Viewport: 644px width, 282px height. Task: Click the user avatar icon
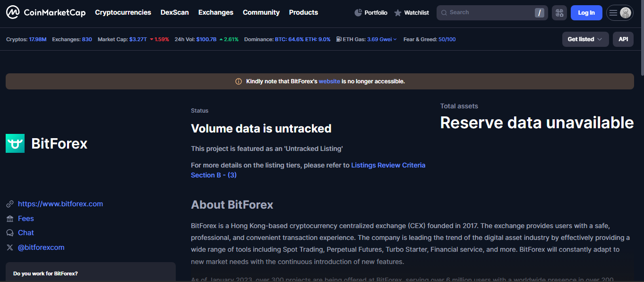tap(626, 13)
